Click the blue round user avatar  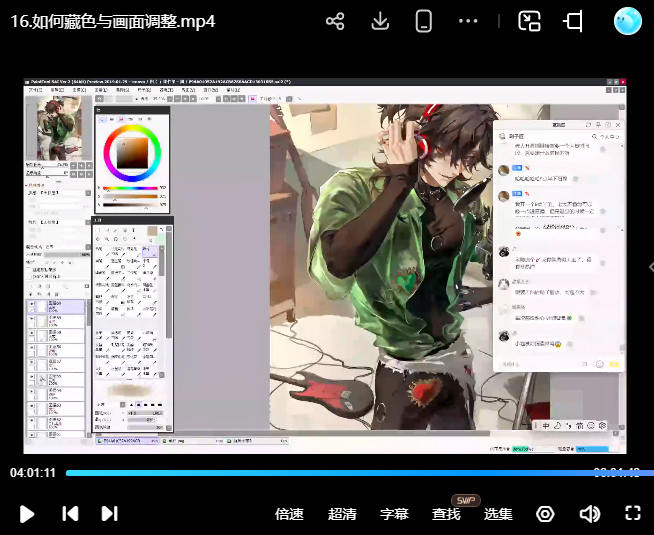(x=627, y=21)
